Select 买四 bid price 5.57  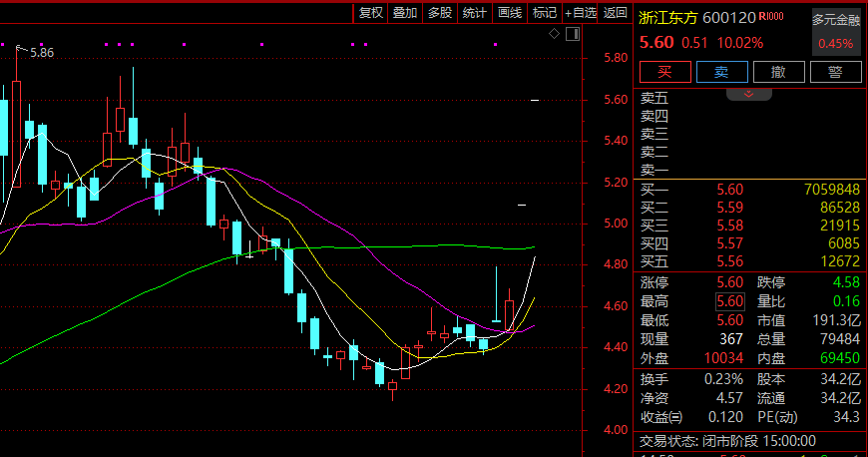[730, 243]
